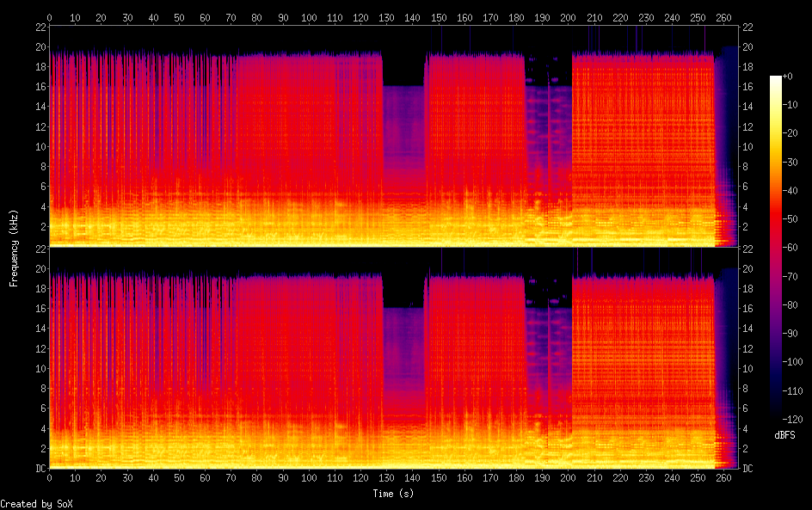Click '70' on the top time axis
Image resolution: width=812 pixels, height=510 pixels.
point(231,17)
